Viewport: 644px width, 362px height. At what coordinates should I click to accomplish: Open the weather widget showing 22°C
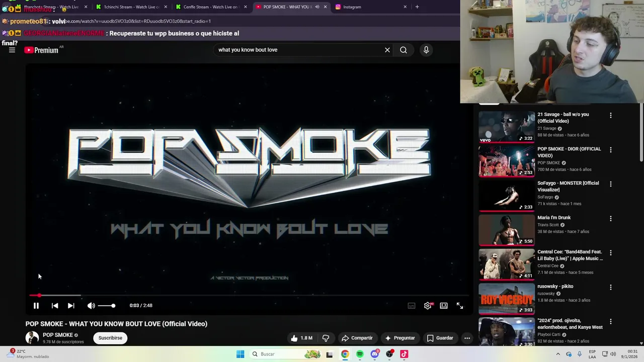pyautogui.click(x=28, y=354)
